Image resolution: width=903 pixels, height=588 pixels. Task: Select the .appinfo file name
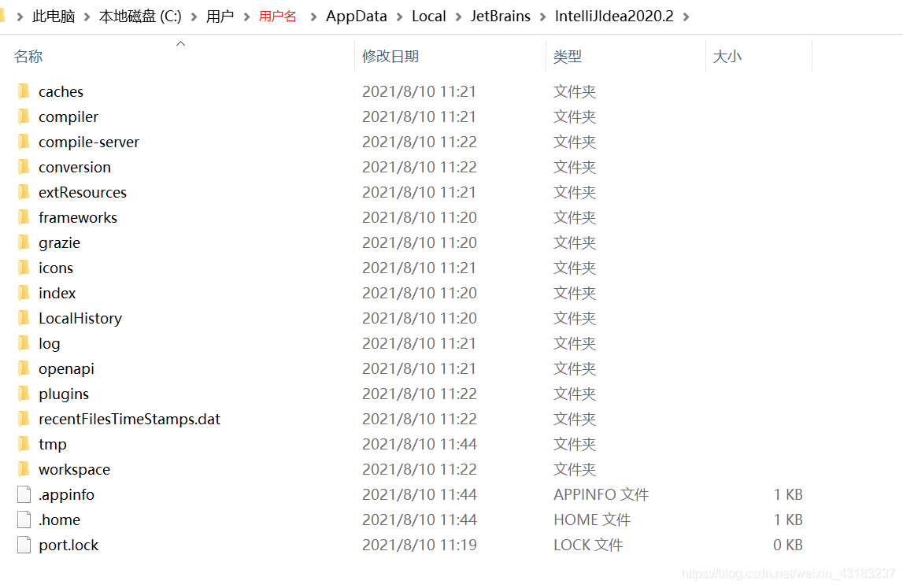coord(66,494)
